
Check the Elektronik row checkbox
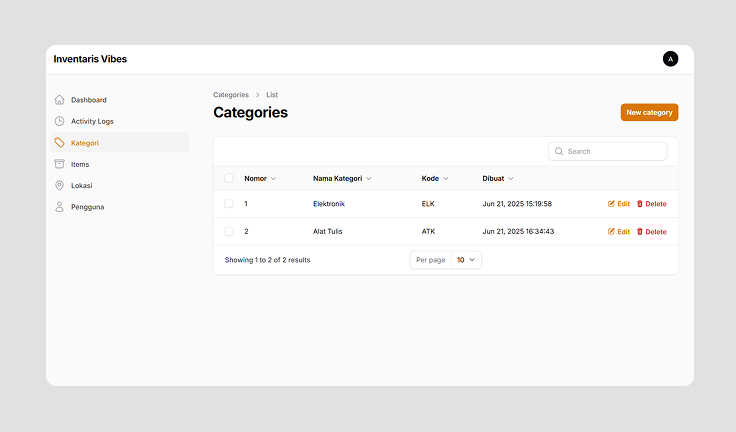(229, 204)
